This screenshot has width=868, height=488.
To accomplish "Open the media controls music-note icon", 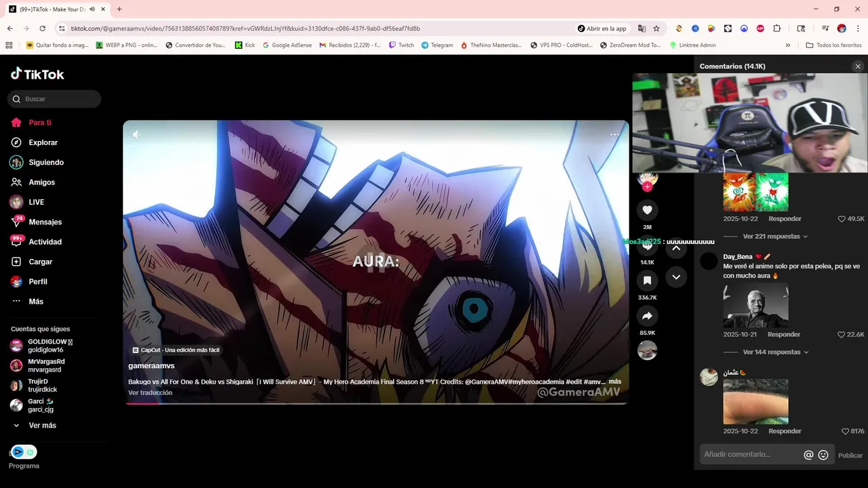I will click(825, 28).
